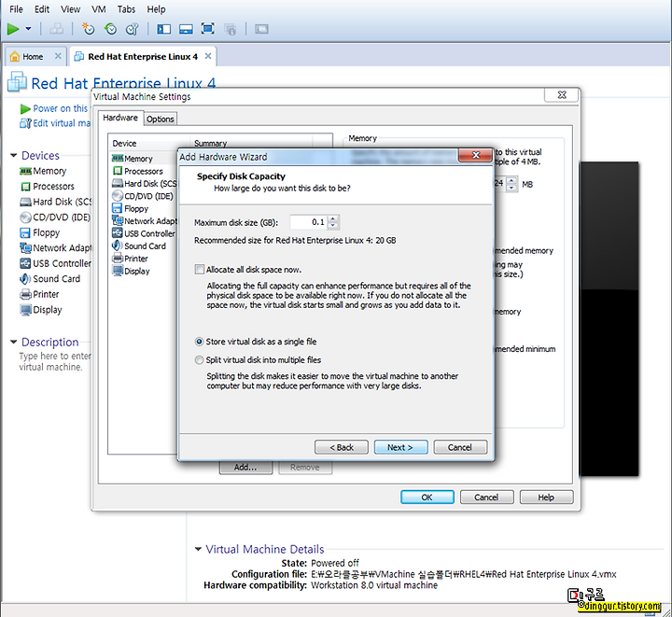Open the snapshot manager toolbar icon

[x=132, y=29]
